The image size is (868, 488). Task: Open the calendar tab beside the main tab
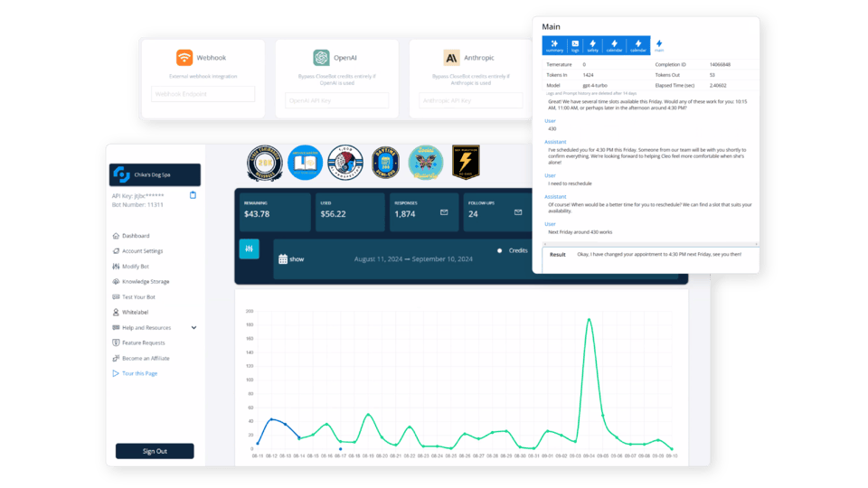[638, 45]
